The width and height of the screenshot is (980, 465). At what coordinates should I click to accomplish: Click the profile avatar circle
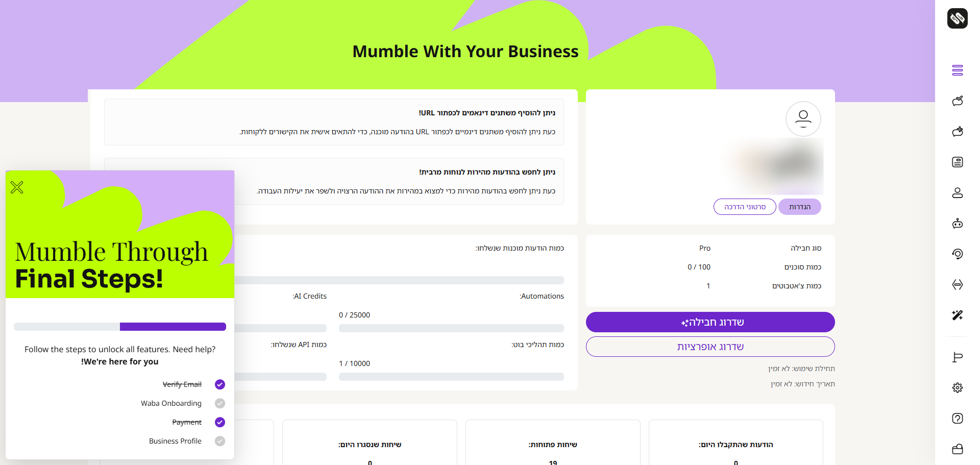pos(803,119)
